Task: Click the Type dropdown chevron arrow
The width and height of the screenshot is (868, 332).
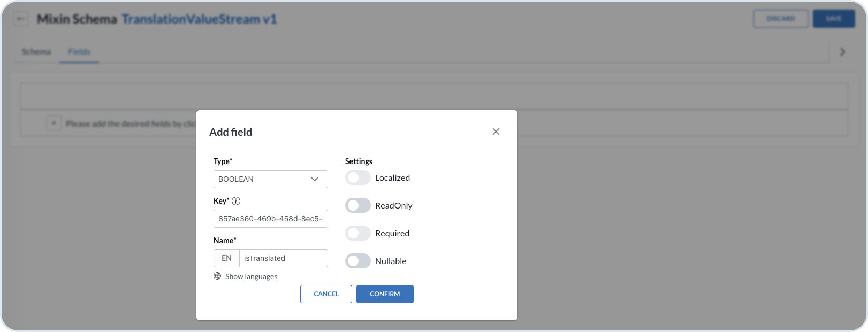Action: click(315, 179)
